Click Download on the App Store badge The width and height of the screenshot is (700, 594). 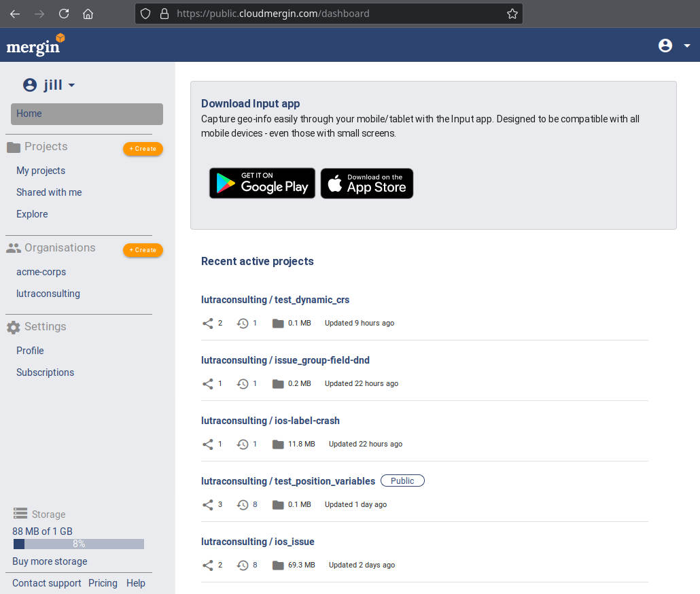pos(367,184)
